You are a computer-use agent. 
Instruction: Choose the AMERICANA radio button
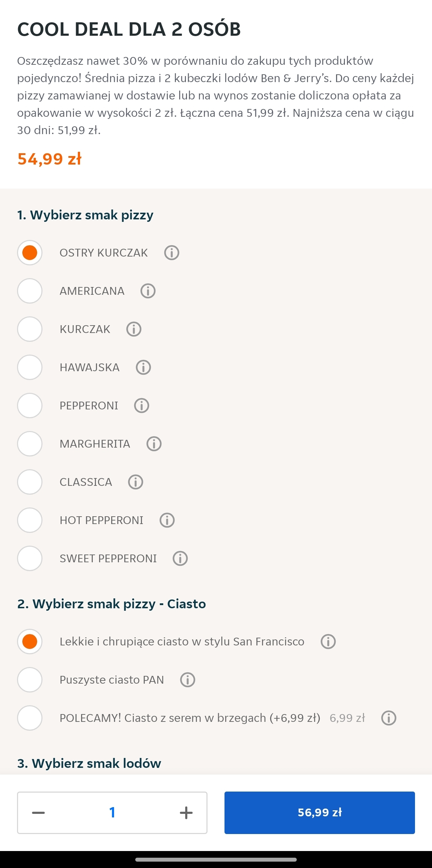[30, 291]
